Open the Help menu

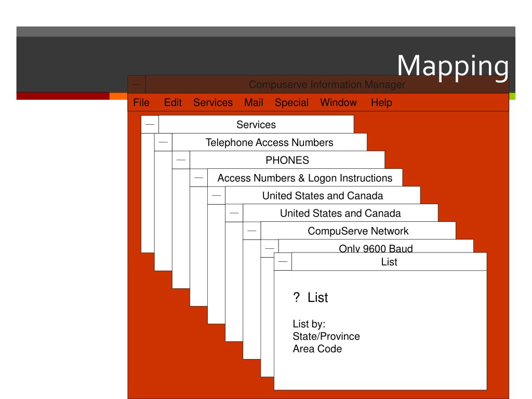coord(381,102)
